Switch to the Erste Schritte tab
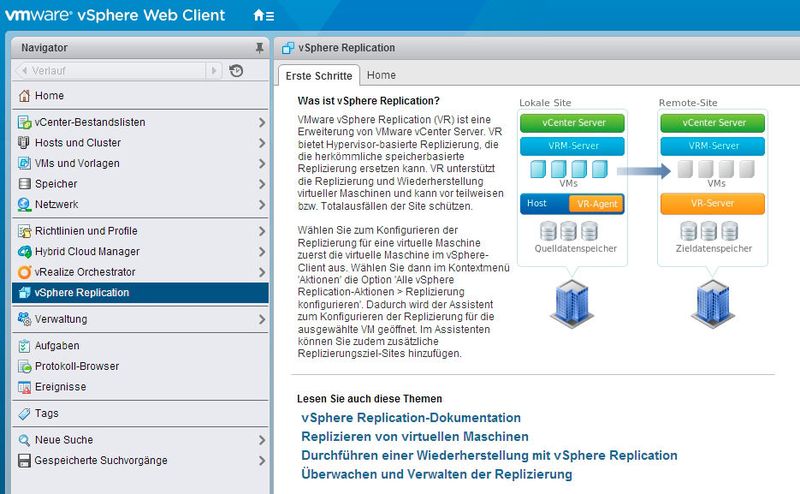This screenshot has height=494, width=800. (319, 76)
